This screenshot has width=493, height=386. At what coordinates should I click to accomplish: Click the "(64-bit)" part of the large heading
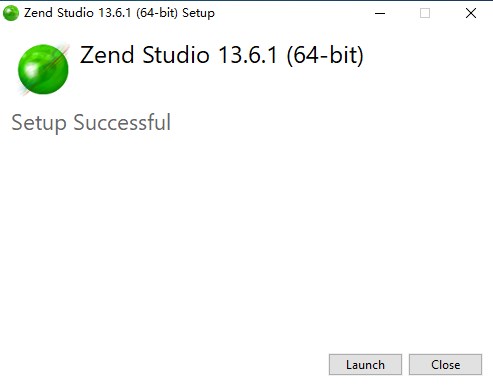(325, 55)
